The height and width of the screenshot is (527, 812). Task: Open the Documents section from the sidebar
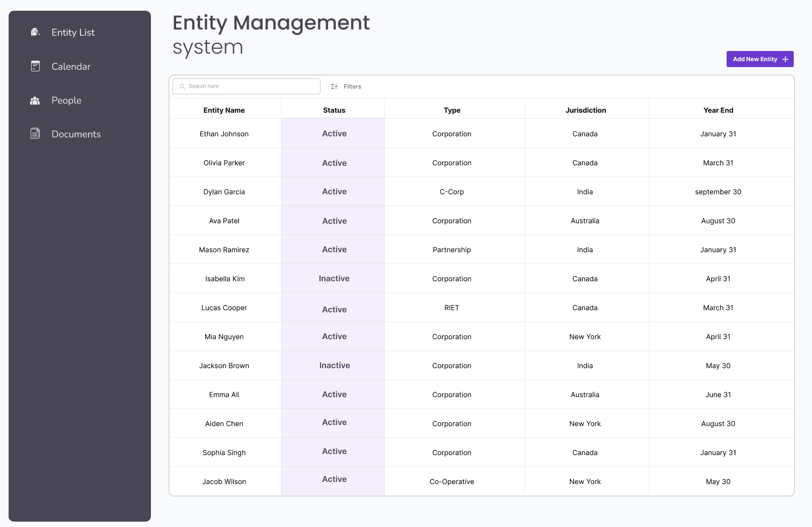[x=76, y=134]
